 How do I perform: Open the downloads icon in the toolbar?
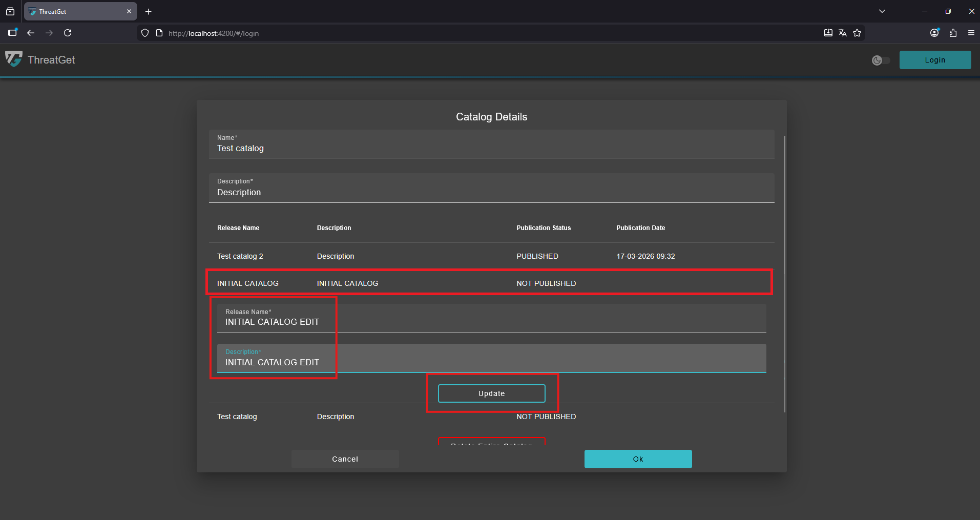pyautogui.click(x=828, y=33)
